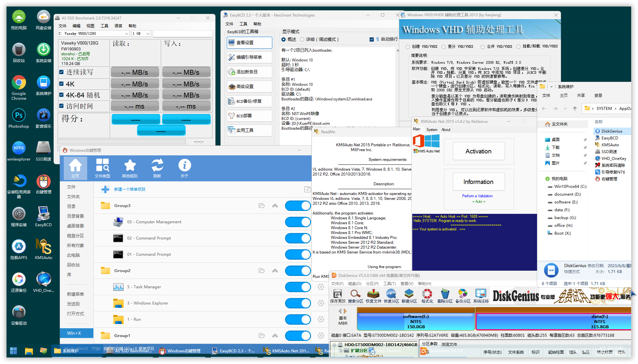Open the Google Chrome desktop icon

[19, 87]
